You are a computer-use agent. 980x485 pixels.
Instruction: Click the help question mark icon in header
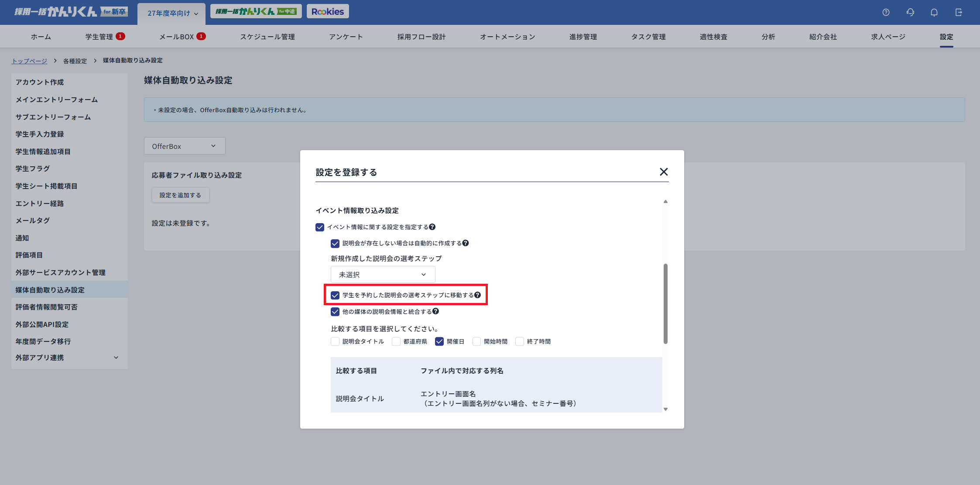(886, 12)
